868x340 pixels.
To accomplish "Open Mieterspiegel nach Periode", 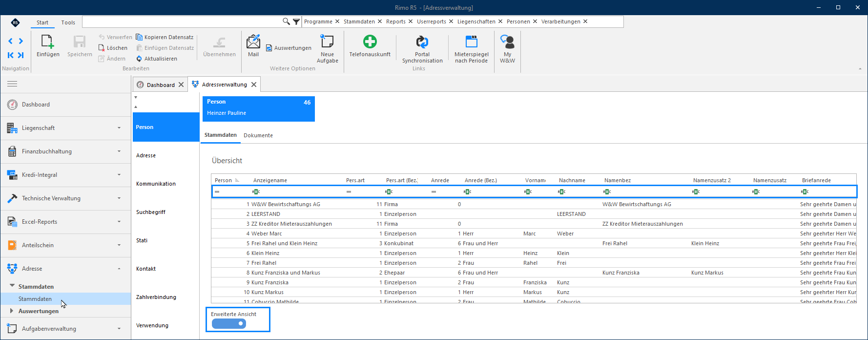I will point(471,49).
